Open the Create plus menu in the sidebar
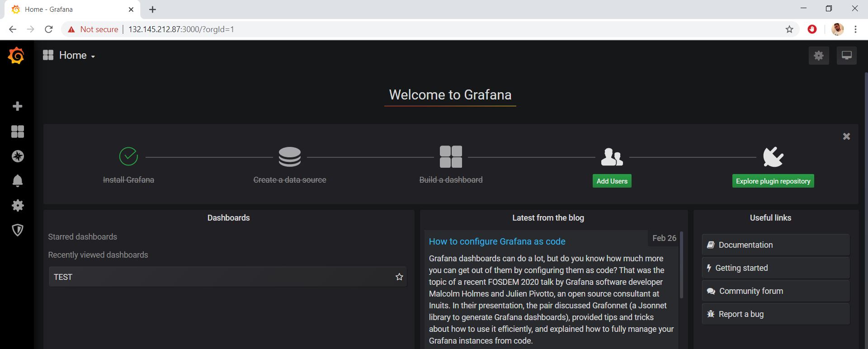The height and width of the screenshot is (349, 868). [18, 106]
